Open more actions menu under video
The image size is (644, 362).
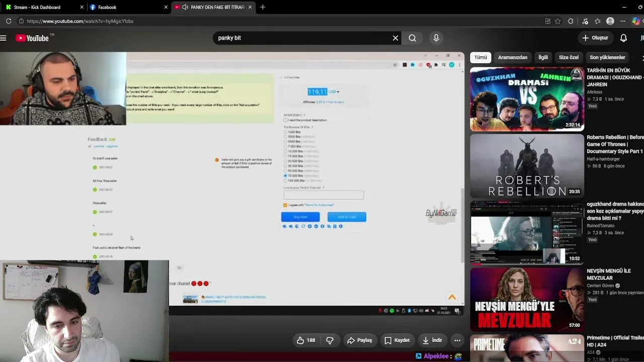point(457,340)
